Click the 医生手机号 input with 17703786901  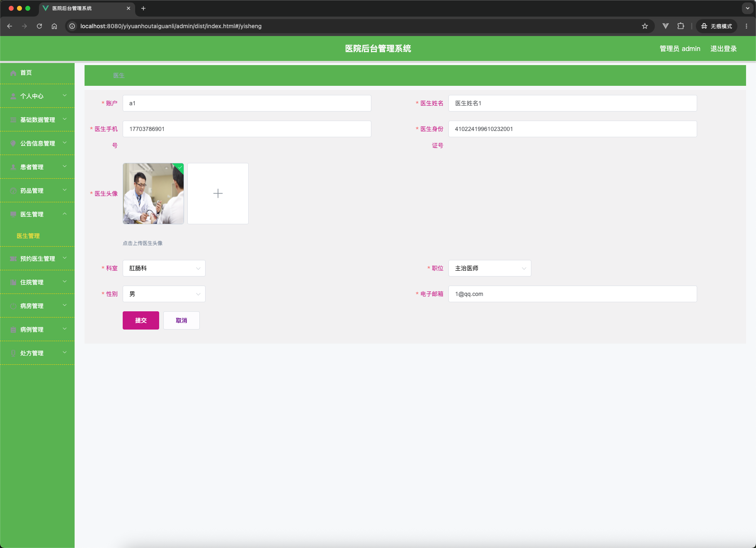pyautogui.click(x=247, y=129)
